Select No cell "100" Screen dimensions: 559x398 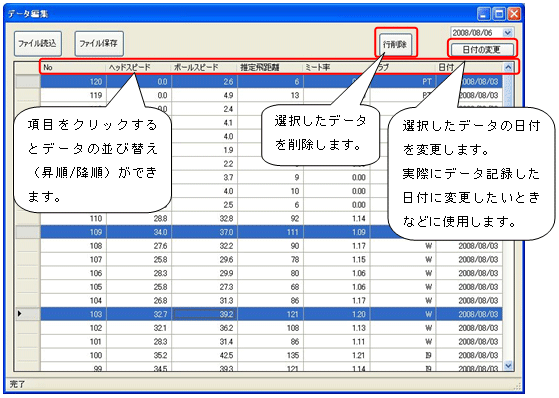(x=73, y=355)
